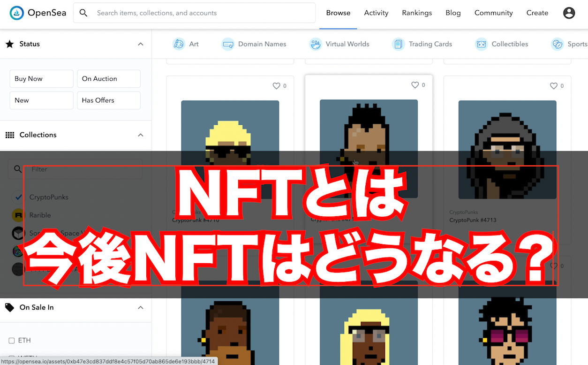Click the OpenSea logo icon
Screen dimensions: 588x365
(17, 13)
